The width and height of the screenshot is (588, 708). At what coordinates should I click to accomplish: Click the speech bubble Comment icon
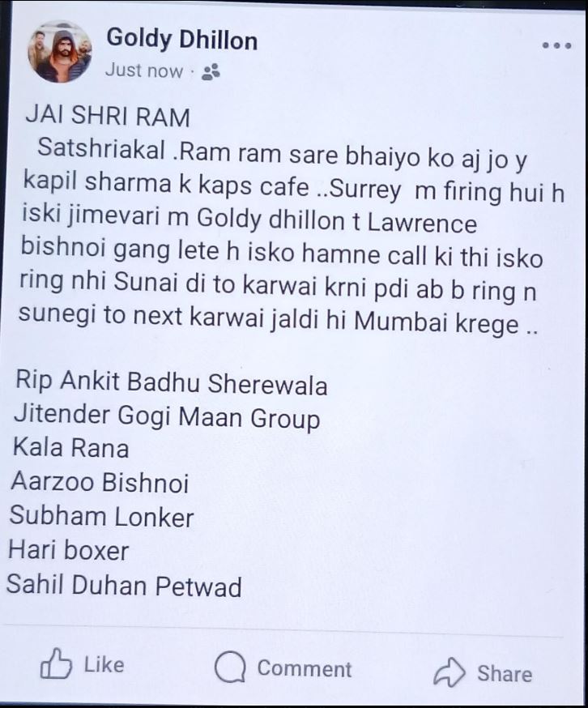pos(230,667)
